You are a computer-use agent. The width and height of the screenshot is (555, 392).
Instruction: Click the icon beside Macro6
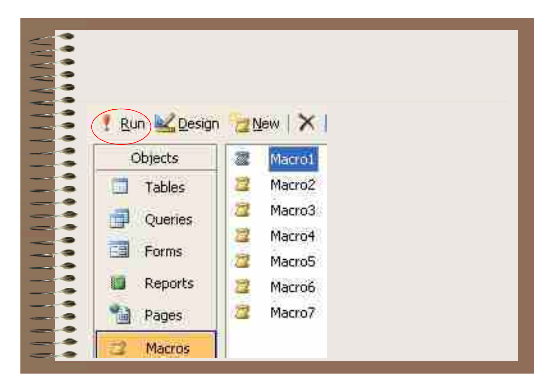pos(242,287)
